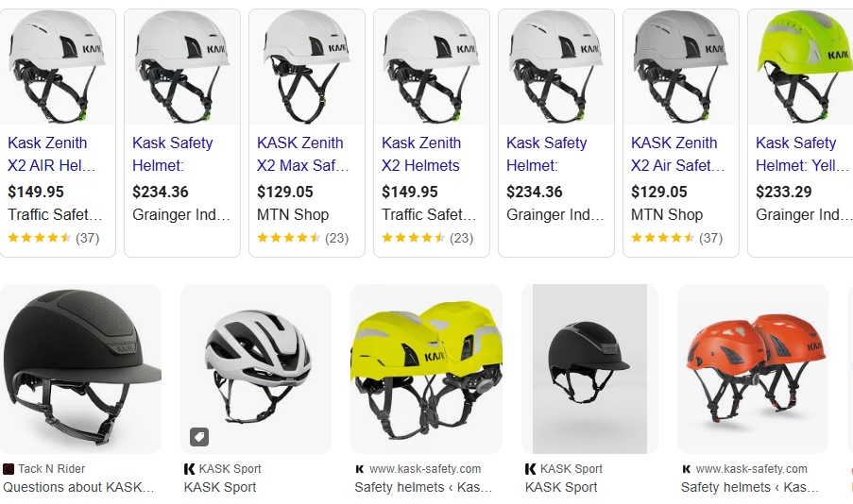
Task: Click KASK Sport favicon below black riding helmet
Action: click(x=531, y=469)
